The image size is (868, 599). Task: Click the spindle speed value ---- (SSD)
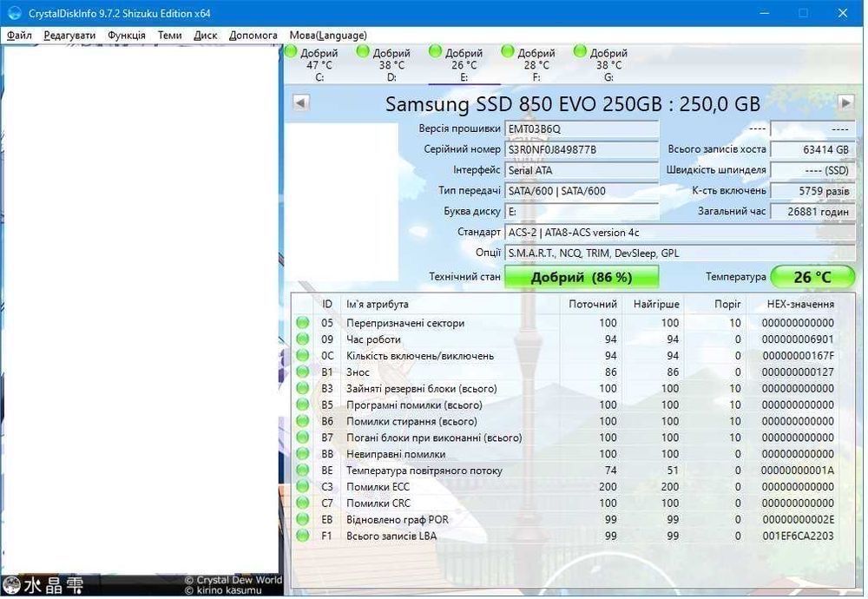click(x=812, y=170)
